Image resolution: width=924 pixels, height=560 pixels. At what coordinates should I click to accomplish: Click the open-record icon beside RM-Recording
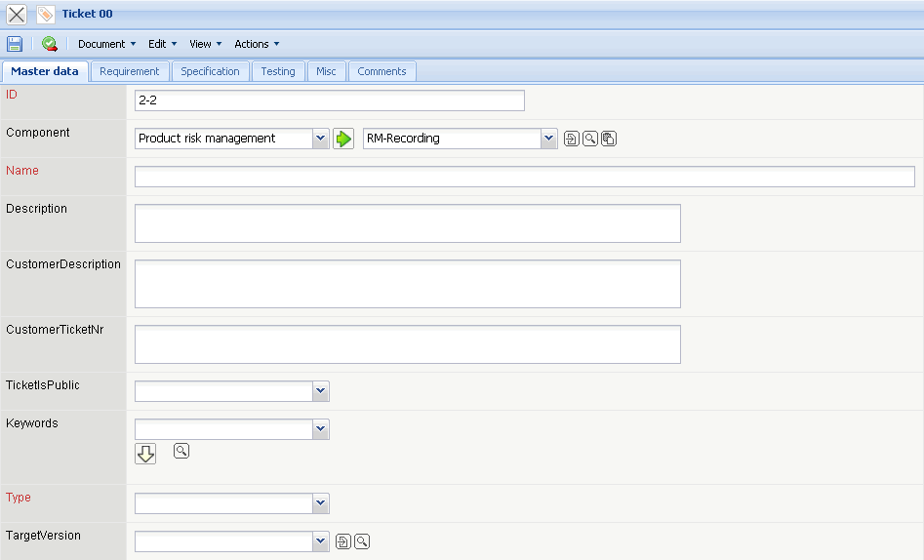(572, 139)
